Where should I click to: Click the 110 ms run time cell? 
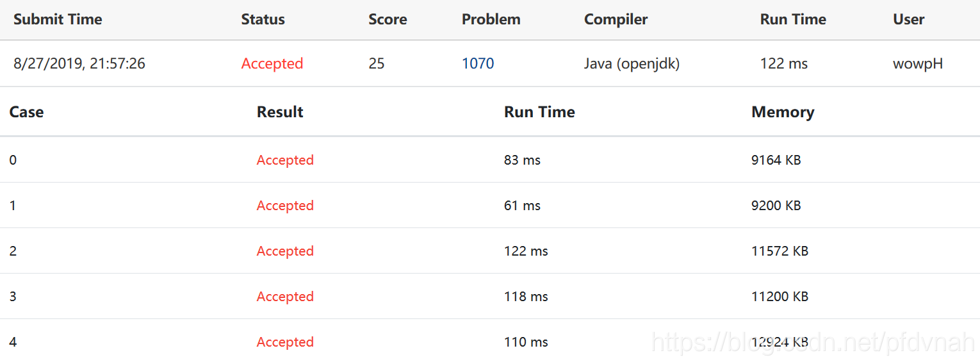(x=526, y=342)
